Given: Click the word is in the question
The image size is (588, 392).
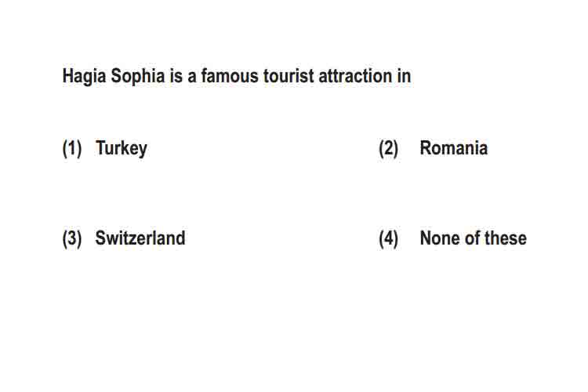Looking at the screenshot, I should [x=176, y=76].
